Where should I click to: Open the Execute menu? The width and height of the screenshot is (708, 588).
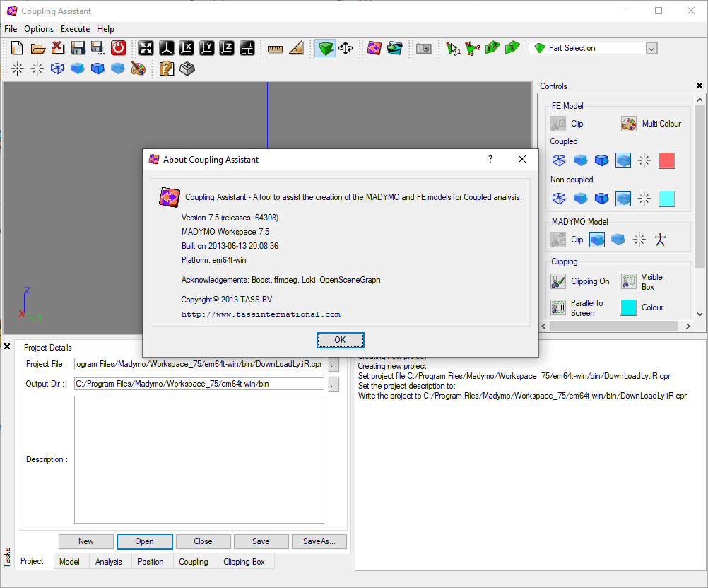pyautogui.click(x=75, y=29)
